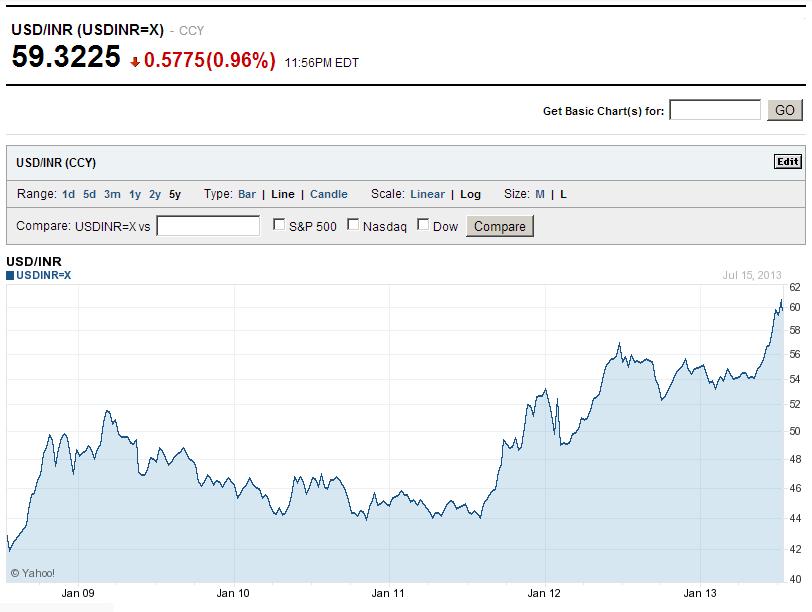
Task: Select the 2y range link
Action: [x=155, y=194]
